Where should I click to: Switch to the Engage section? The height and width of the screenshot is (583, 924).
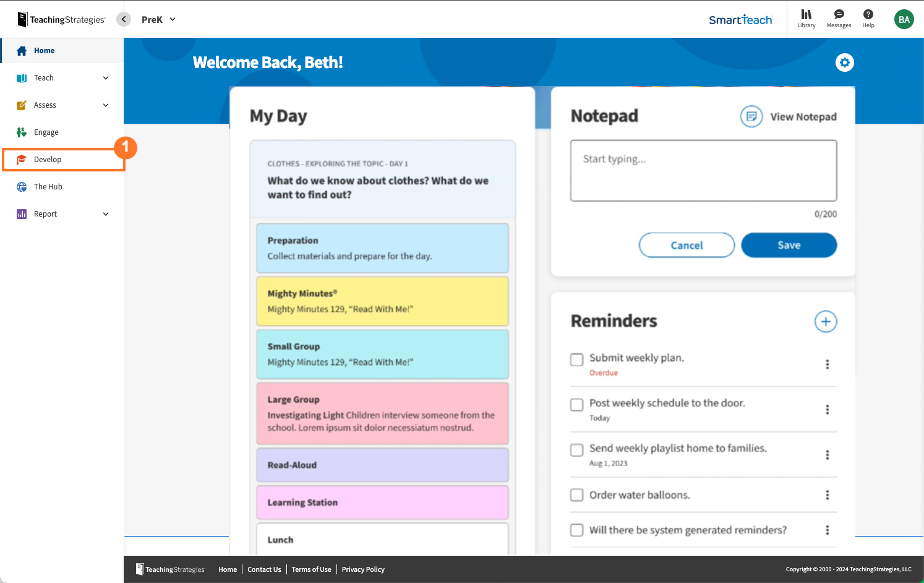[x=45, y=132]
